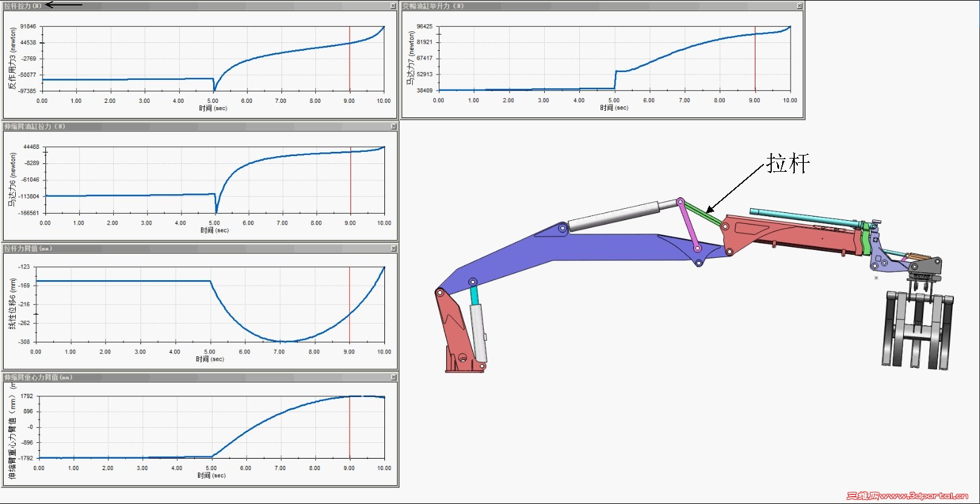Click the red time marker in 拉杆拉力 plot

(349, 59)
